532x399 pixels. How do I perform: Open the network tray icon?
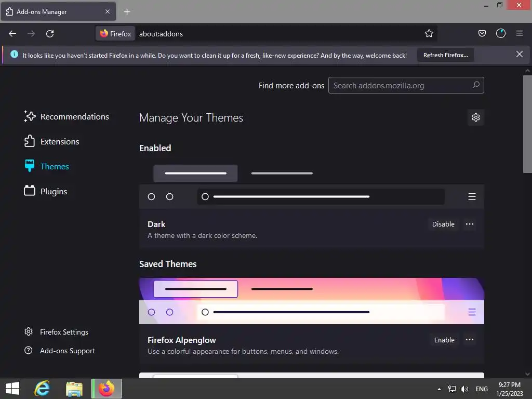coord(452,389)
